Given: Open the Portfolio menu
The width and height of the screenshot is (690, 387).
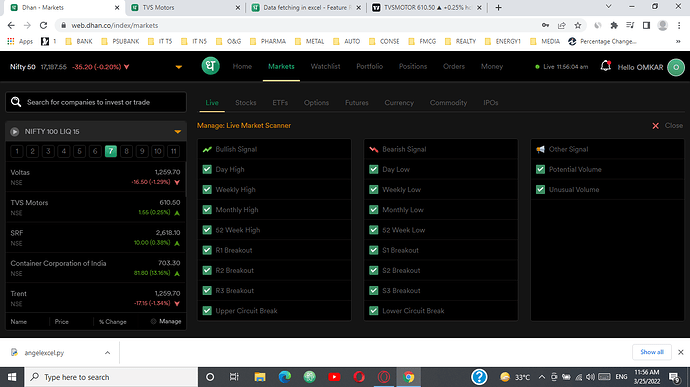Looking at the screenshot, I should point(369,66).
